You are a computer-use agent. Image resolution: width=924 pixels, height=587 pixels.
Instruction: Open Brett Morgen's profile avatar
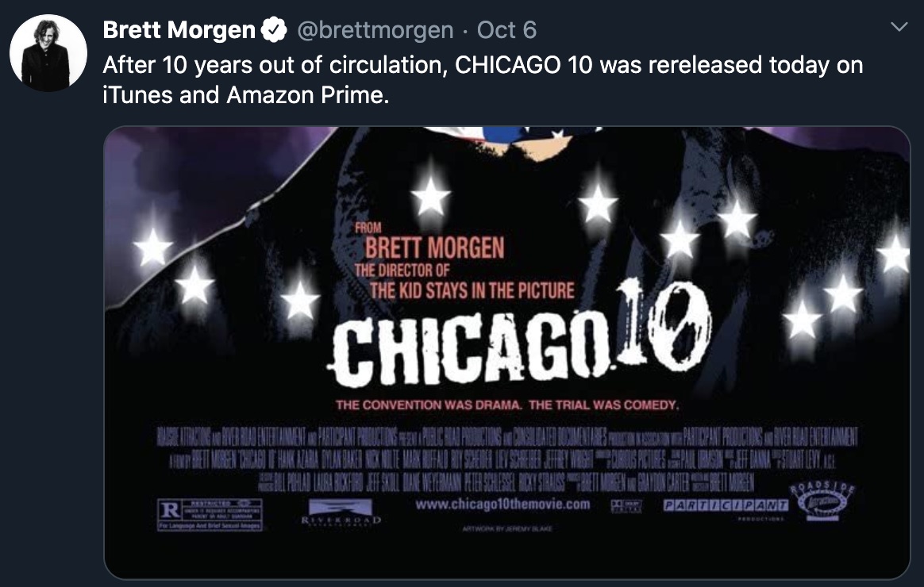48,53
